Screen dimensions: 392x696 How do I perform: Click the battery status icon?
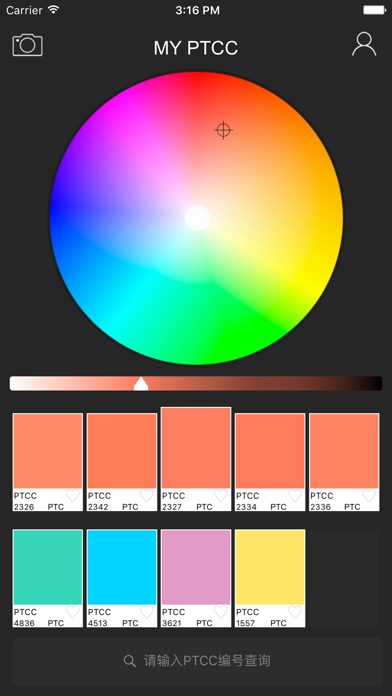[x=374, y=10]
